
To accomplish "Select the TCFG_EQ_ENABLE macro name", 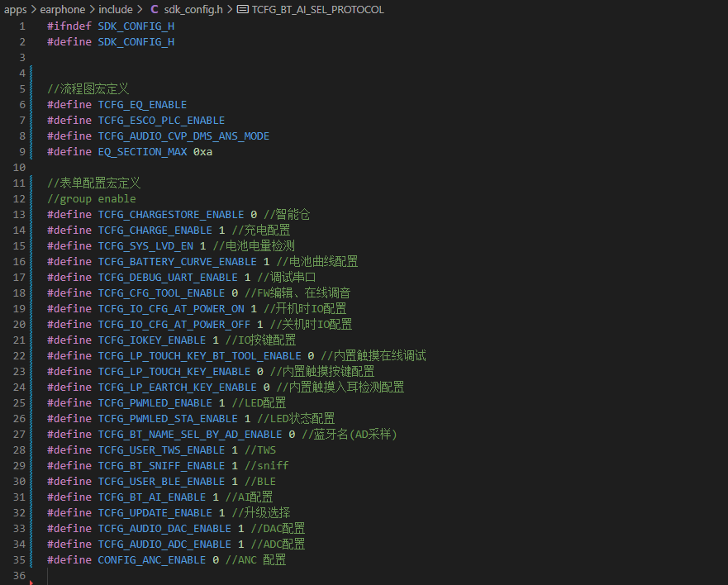I will pos(142,105).
